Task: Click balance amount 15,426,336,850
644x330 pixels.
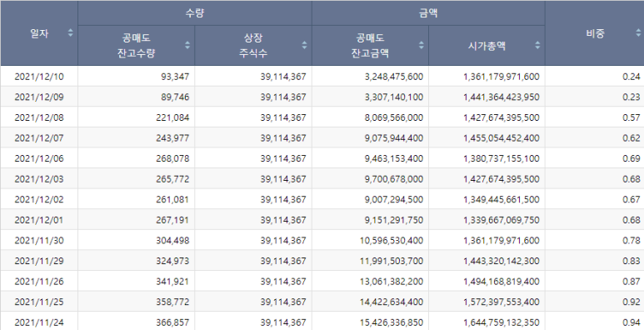Action: [392, 322]
